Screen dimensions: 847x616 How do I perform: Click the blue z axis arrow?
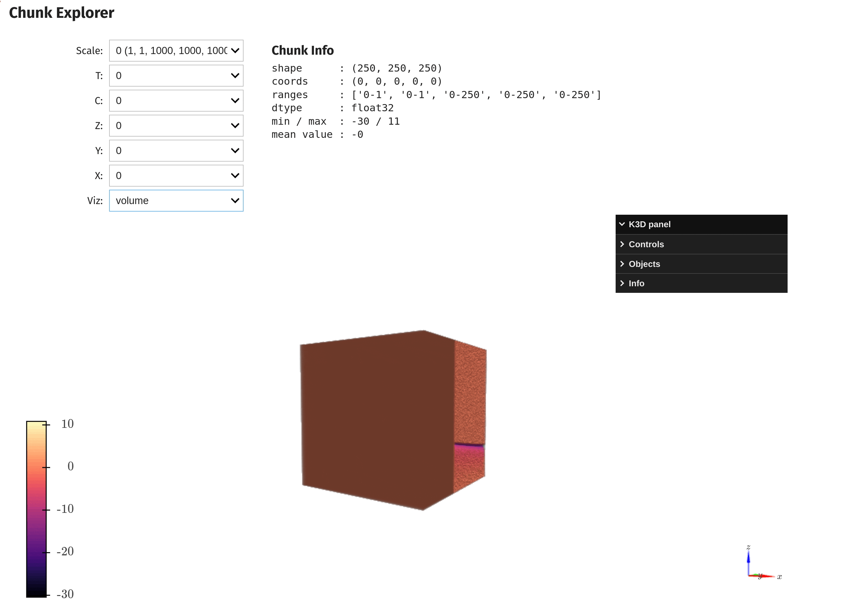tap(748, 559)
